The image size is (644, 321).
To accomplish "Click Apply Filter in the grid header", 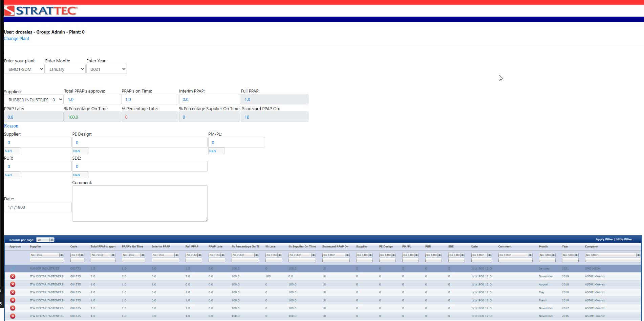I will (604, 239).
